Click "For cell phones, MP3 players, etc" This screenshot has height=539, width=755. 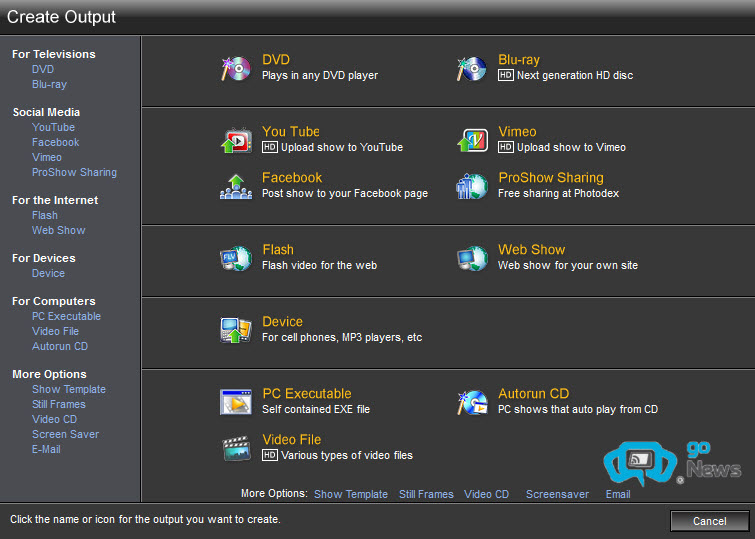click(342, 338)
